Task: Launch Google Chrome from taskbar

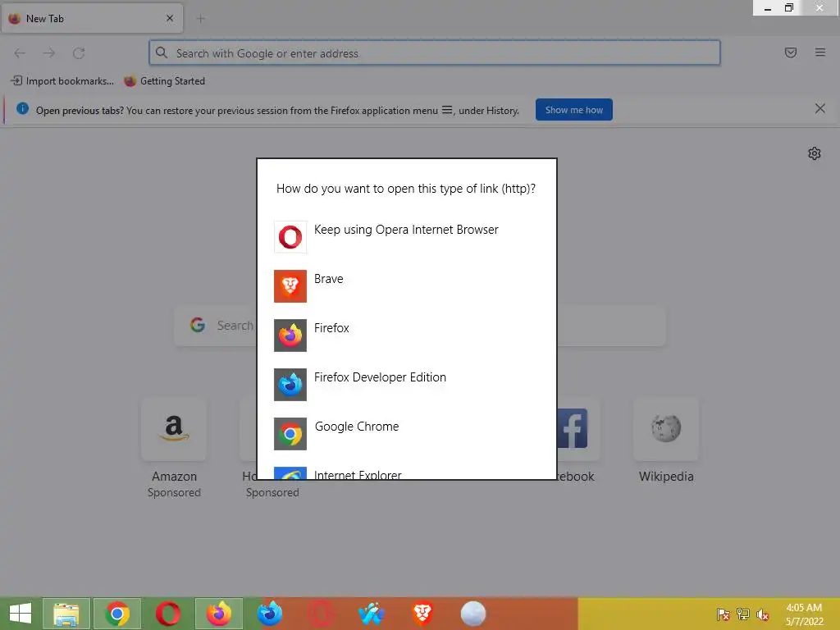Action: [x=116, y=614]
